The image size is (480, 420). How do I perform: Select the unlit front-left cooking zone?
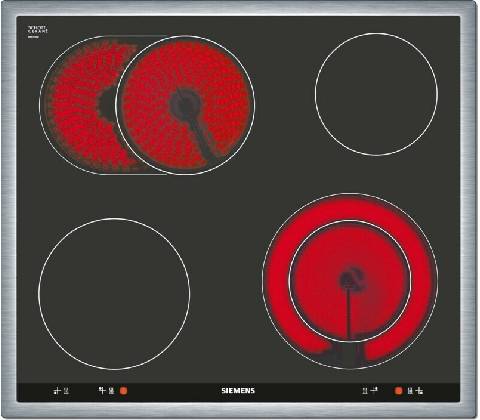click(x=114, y=294)
